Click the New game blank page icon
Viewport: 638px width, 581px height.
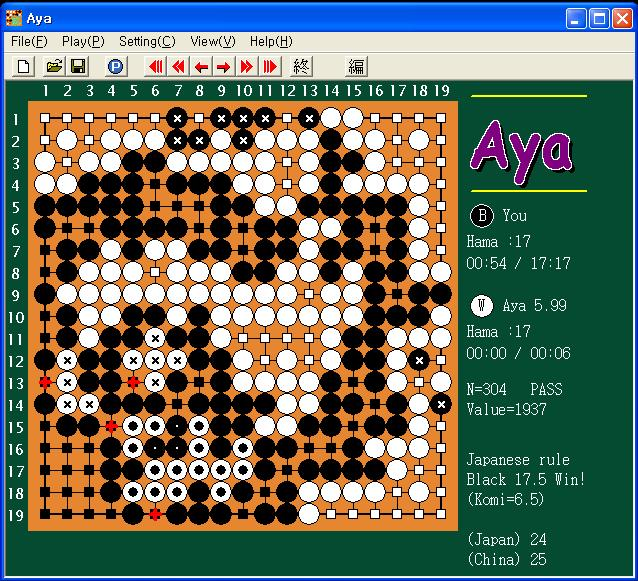[x=24, y=66]
